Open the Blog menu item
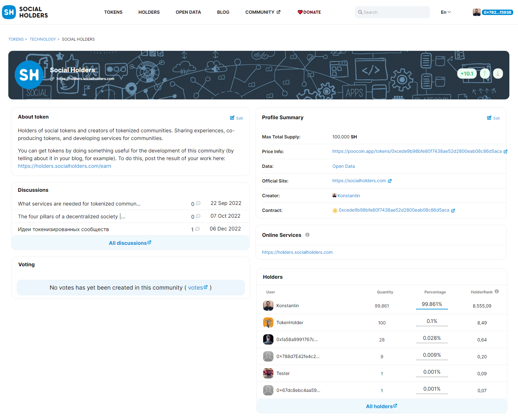Image resolution: width=518 pixels, height=420 pixels. pyautogui.click(x=223, y=12)
